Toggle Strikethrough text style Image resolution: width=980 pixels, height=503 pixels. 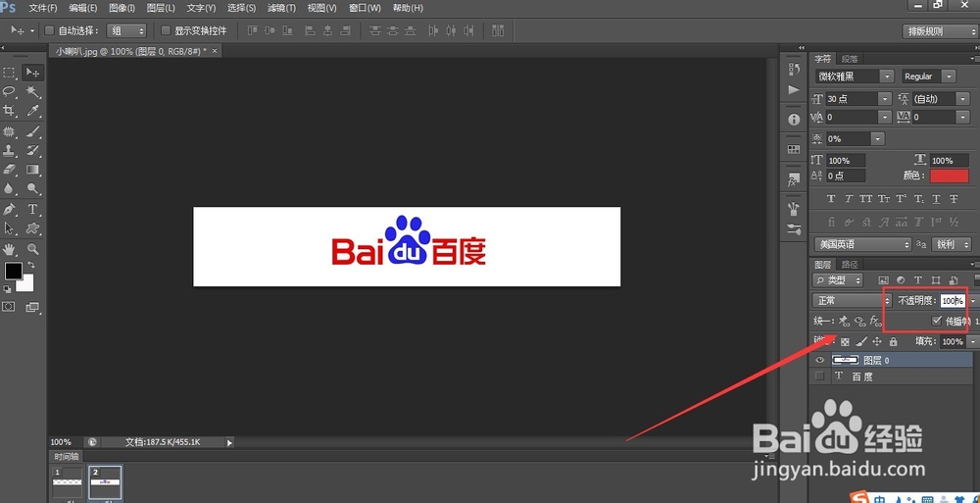tap(954, 199)
